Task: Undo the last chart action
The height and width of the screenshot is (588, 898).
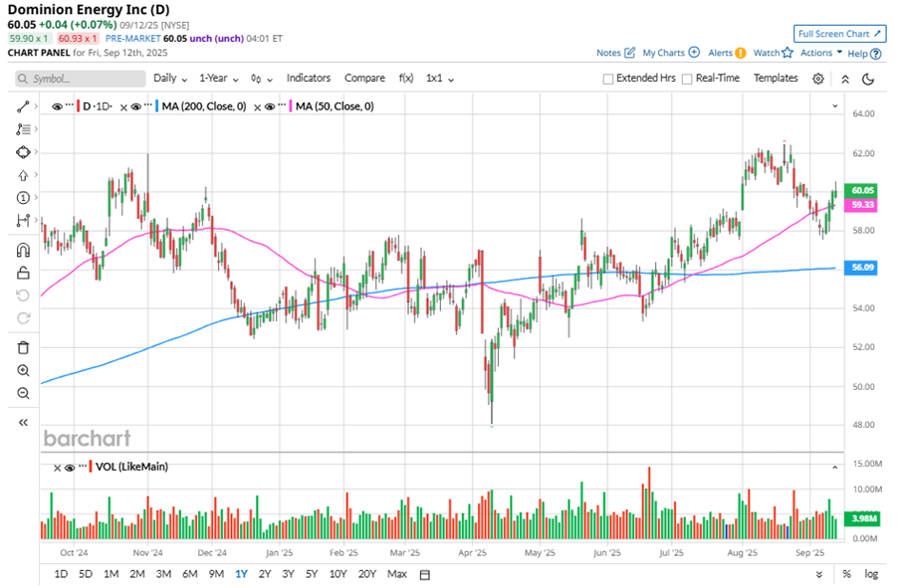Action: click(x=23, y=295)
